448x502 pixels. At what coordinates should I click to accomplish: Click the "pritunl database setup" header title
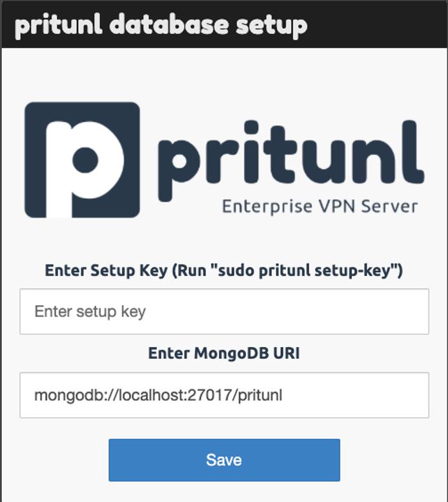tap(161, 25)
